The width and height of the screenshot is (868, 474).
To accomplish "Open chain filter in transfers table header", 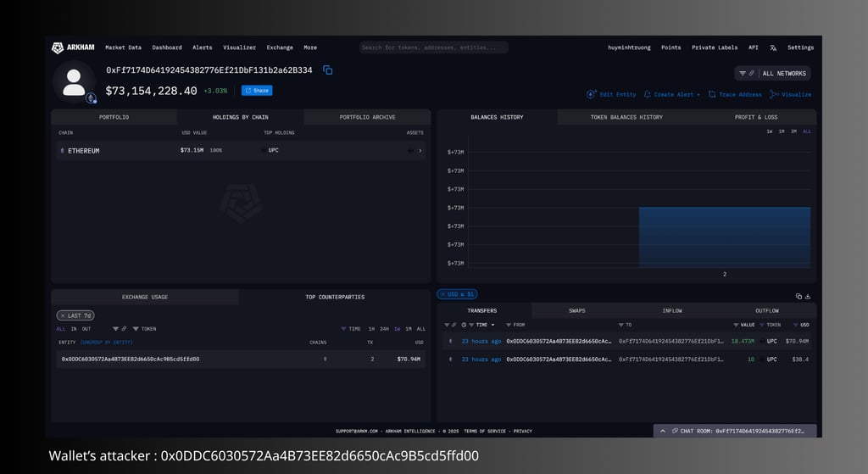I will (447, 325).
